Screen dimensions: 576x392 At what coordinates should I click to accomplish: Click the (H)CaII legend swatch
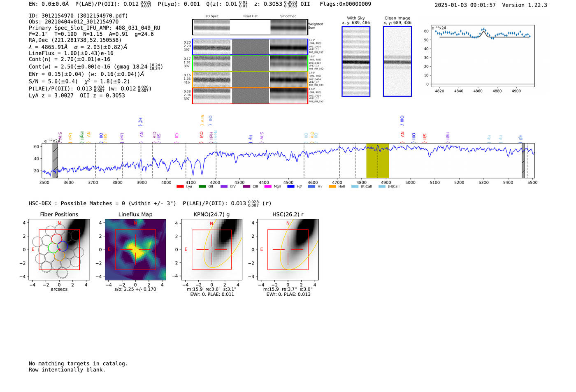pos(382,187)
